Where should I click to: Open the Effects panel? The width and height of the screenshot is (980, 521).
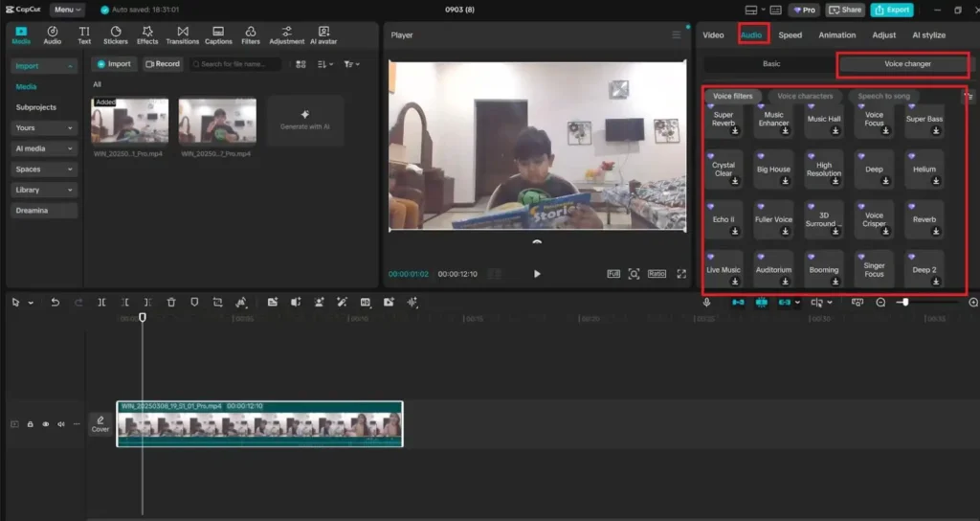click(x=147, y=35)
